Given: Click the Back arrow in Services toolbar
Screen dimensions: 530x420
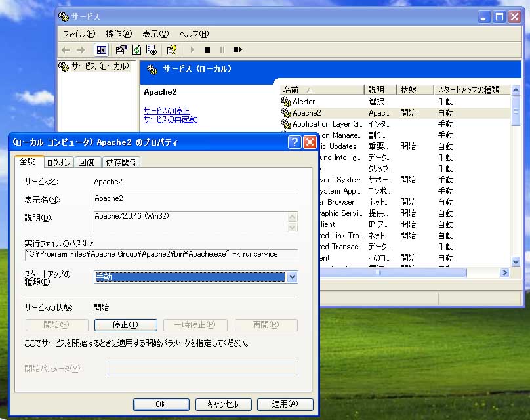Looking at the screenshot, I should (66, 50).
